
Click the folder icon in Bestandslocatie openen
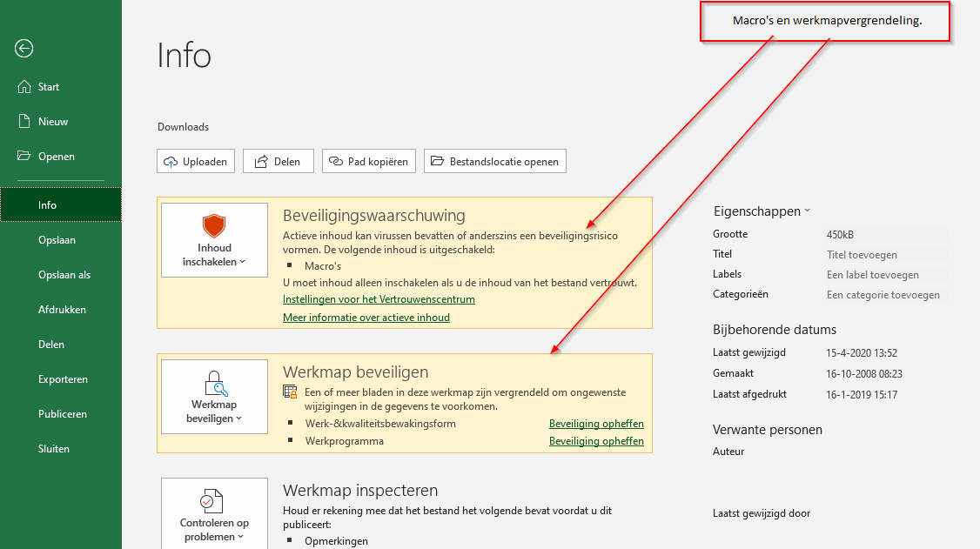coord(437,161)
